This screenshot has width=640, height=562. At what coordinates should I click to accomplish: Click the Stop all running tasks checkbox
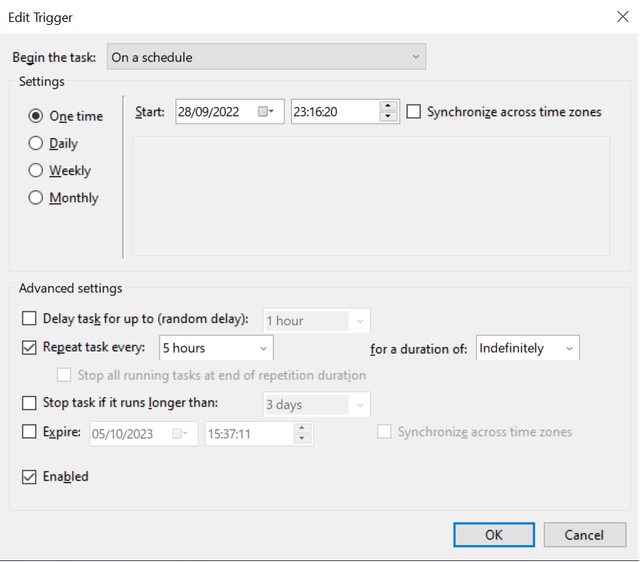[64, 375]
